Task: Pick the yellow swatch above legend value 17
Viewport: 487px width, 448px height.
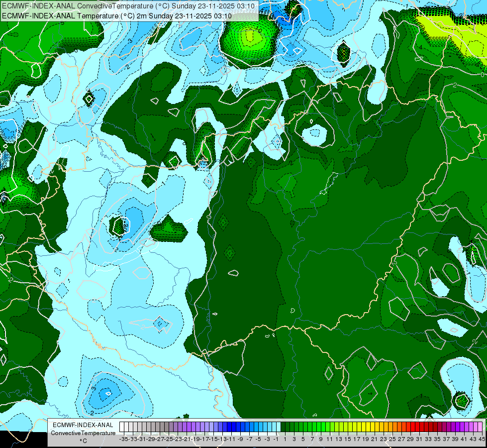Action: [355, 427]
